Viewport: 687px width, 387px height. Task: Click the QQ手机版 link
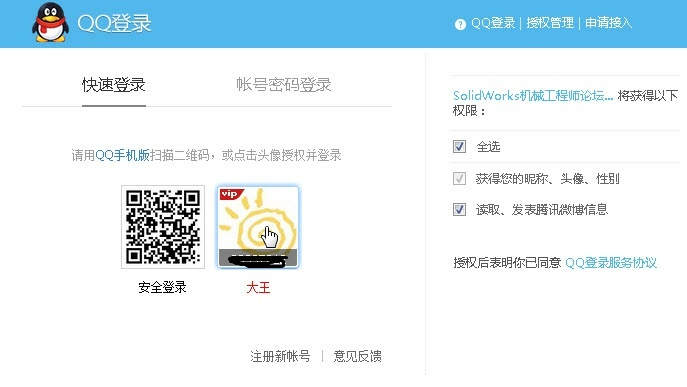click(x=122, y=155)
